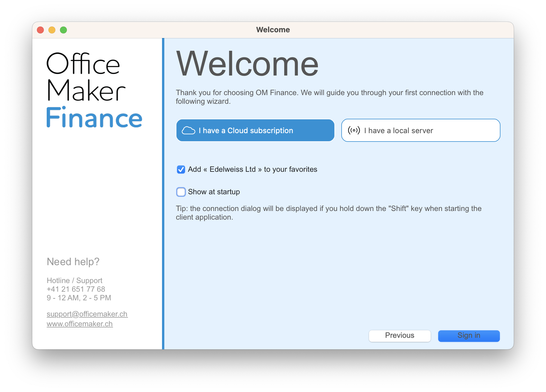Click the 'Need help?' heading

(x=73, y=262)
